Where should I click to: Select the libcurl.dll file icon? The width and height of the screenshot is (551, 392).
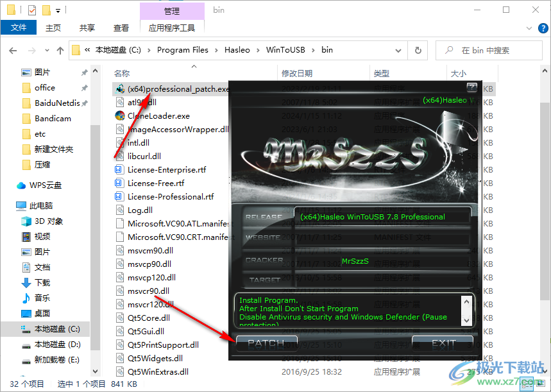pyautogui.click(x=120, y=156)
